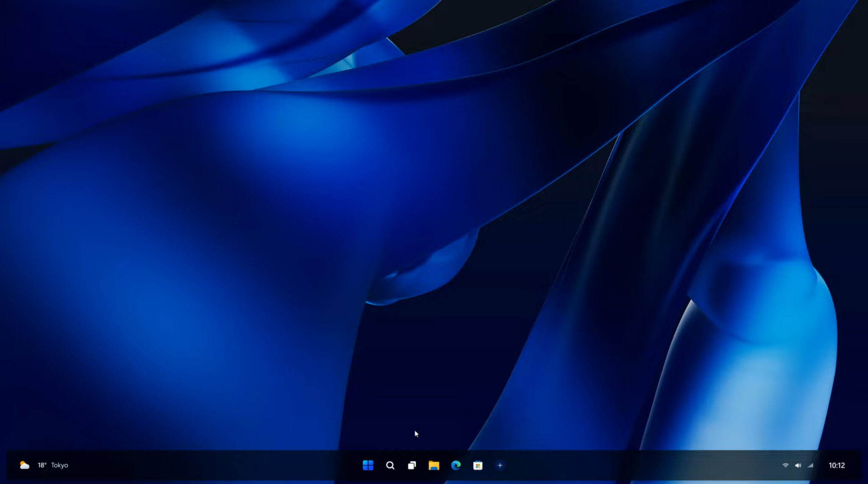Launch the Microsoft Store
Image resolution: width=868 pixels, height=484 pixels.
[479, 465]
